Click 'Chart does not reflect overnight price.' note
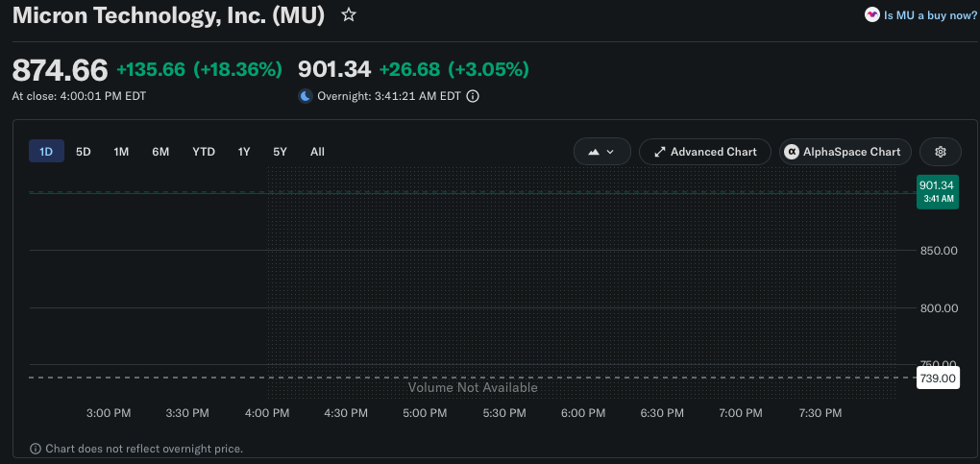 pos(144,449)
